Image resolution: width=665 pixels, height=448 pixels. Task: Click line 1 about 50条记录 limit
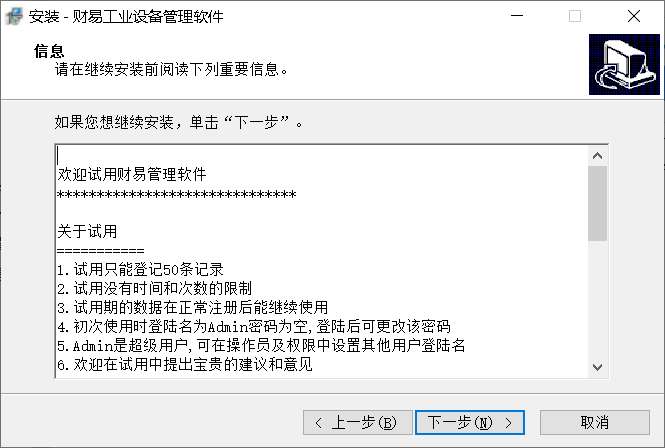[140, 269]
